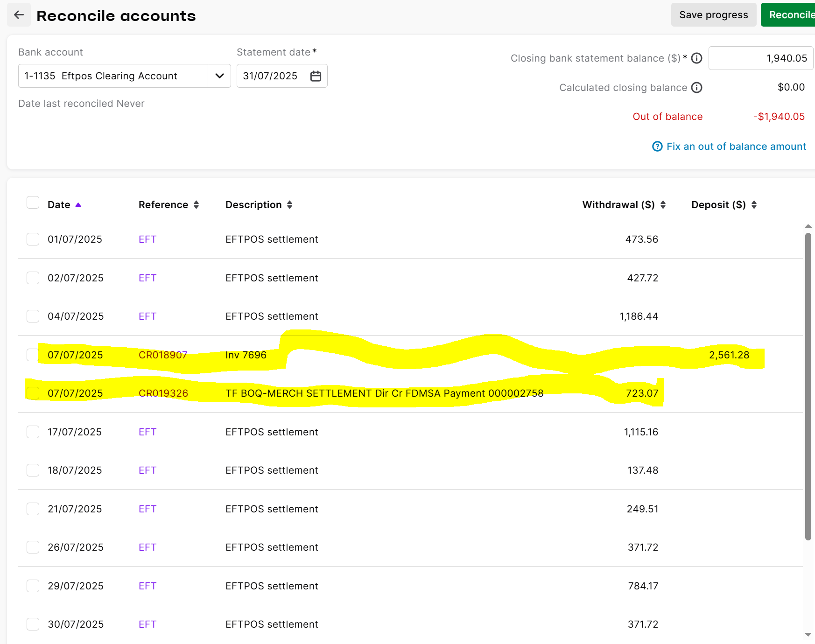The height and width of the screenshot is (644, 815).
Task: Click the transaction list vertical scrollbar
Action: [808, 386]
